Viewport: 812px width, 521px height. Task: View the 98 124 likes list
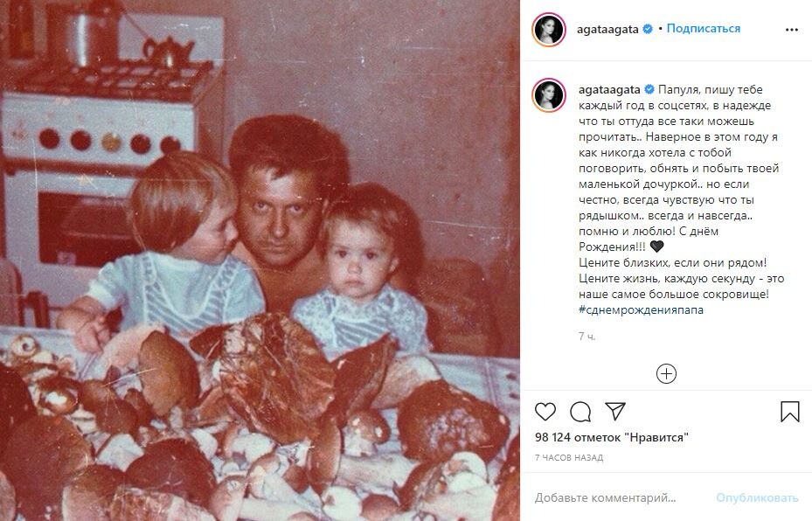tap(612, 437)
